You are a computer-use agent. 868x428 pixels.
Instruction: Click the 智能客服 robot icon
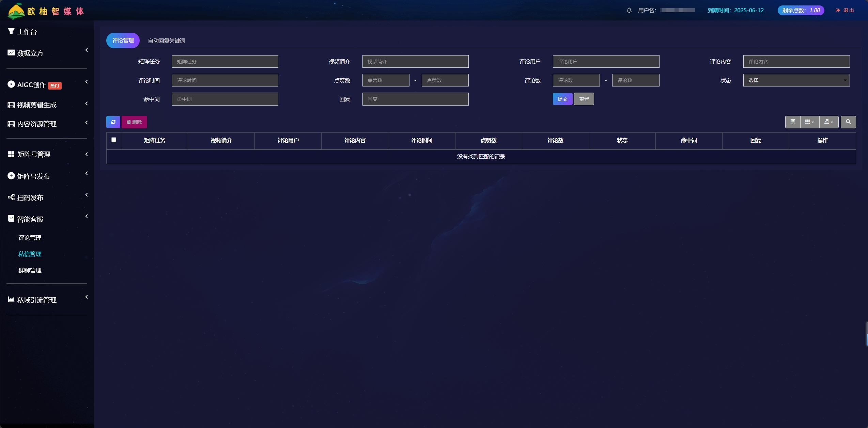pos(11,219)
